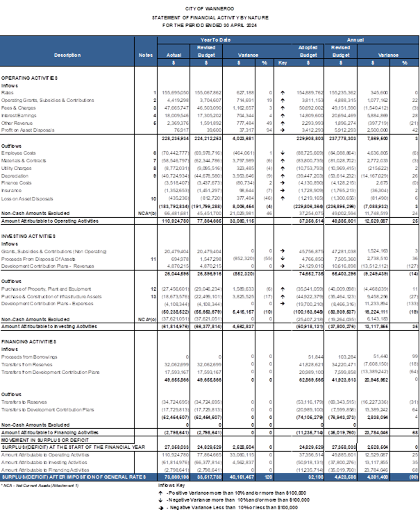
Task: Click the Key arrow for Utility Charges row
Action: 283,167
